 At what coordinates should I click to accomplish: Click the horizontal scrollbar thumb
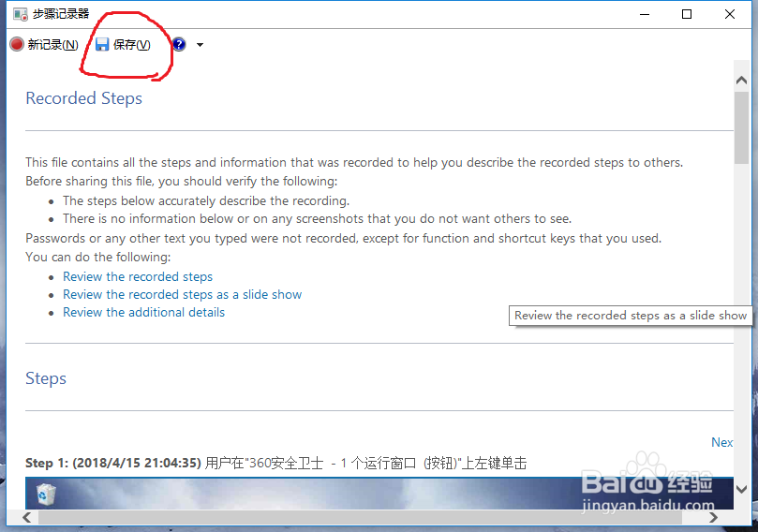coord(360,518)
